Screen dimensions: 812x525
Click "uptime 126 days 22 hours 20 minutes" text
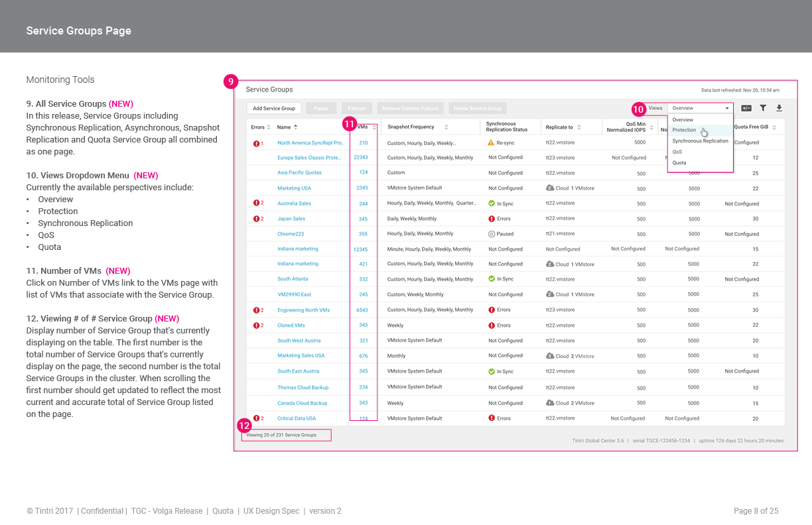(x=741, y=440)
